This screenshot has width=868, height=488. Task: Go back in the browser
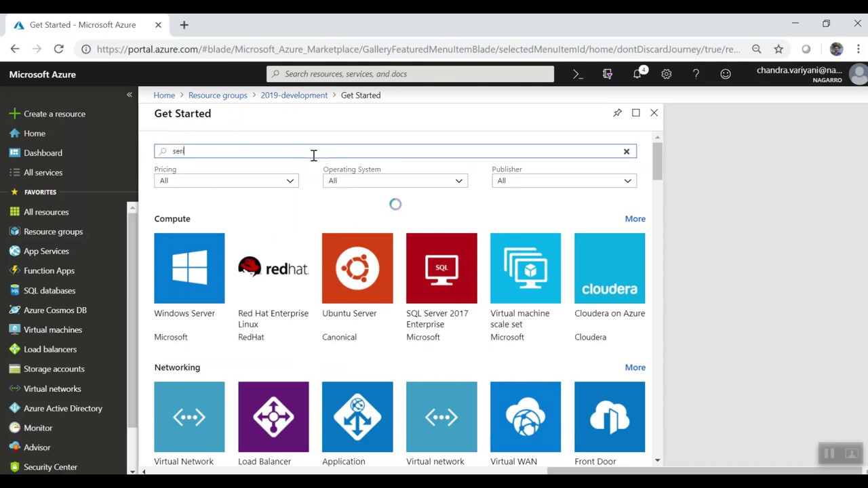tap(15, 49)
